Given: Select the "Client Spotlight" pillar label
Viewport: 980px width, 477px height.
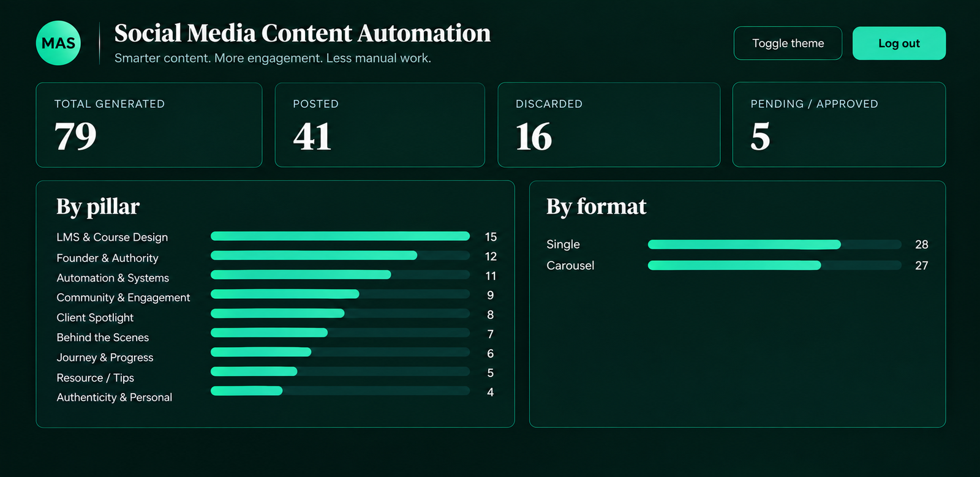Looking at the screenshot, I should pyautogui.click(x=95, y=317).
